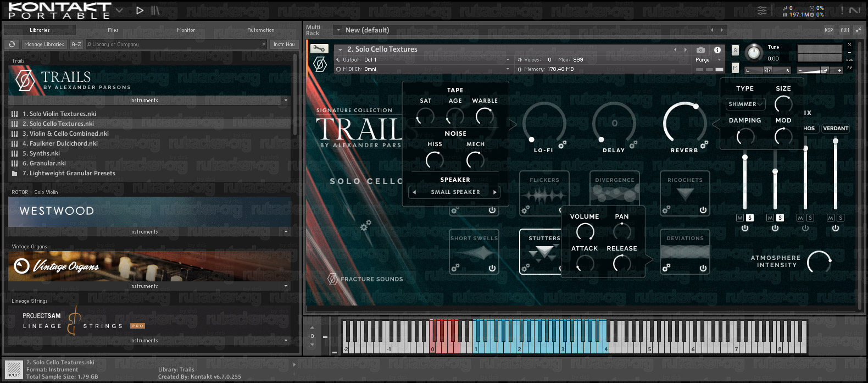Go to previous instrument arrow
The height and width of the screenshot is (383, 868).
pyautogui.click(x=676, y=49)
